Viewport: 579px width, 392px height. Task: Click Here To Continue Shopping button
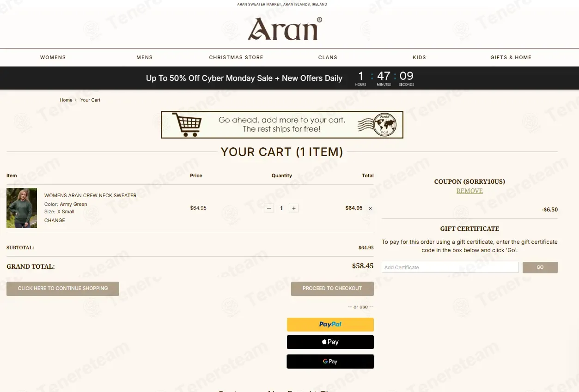coord(63,289)
